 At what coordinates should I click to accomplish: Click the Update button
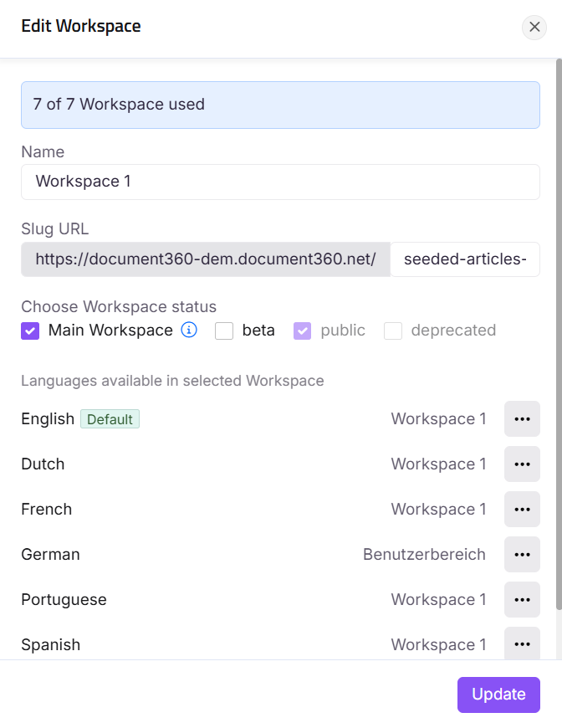[498, 695]
